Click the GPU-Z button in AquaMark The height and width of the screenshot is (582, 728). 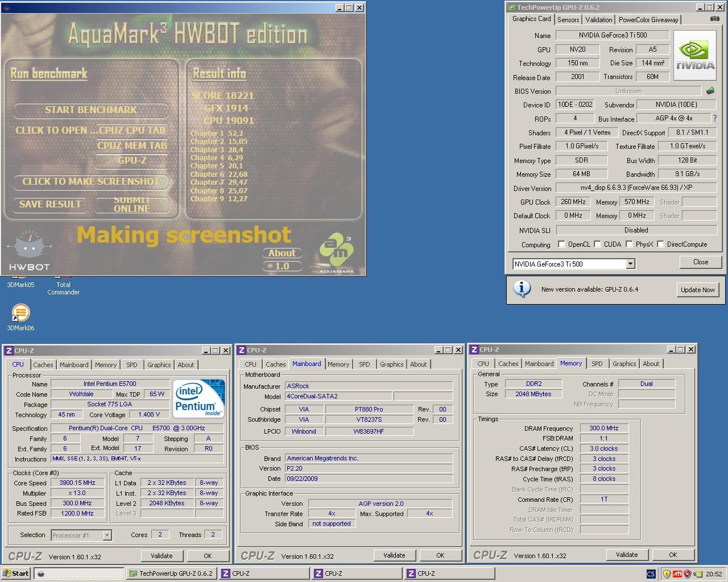click(132, 161)
